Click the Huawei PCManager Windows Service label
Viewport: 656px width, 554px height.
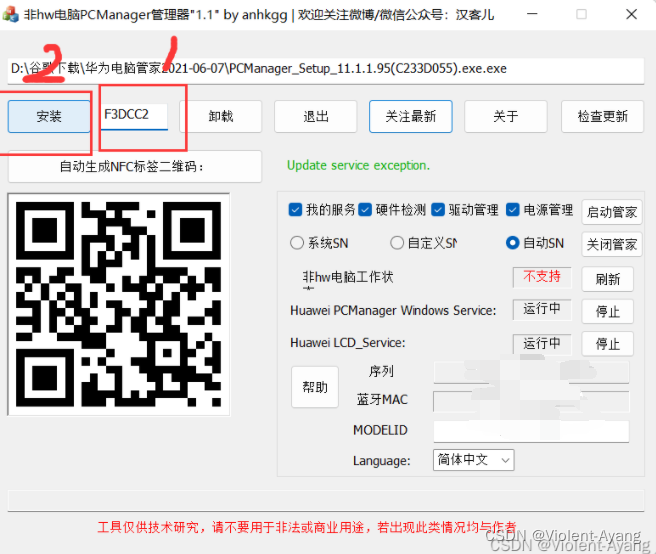(393, 310)
